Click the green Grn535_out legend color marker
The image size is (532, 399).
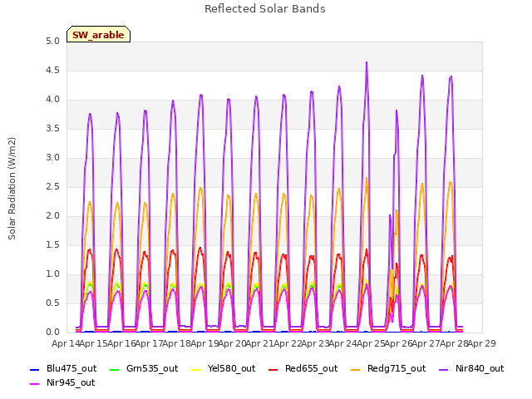click(x=115, y=369)
